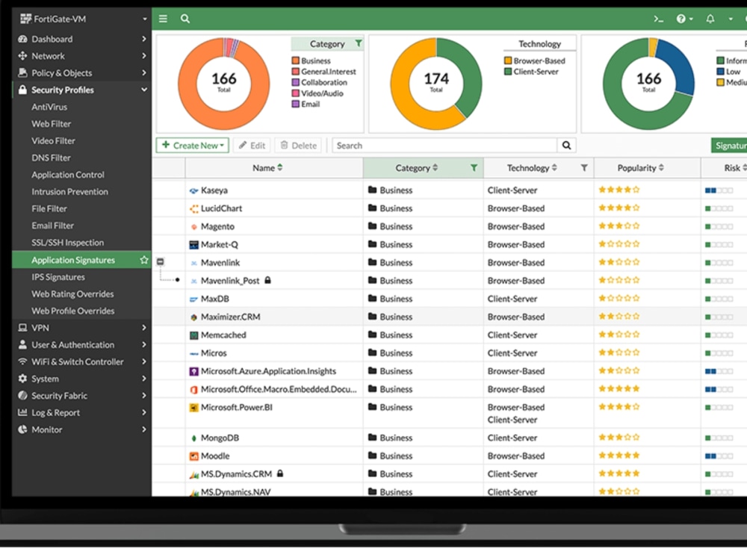This screenshot has height=560, width=747.
Task: Open Intrusion Prevention
Action: point(69,191)
